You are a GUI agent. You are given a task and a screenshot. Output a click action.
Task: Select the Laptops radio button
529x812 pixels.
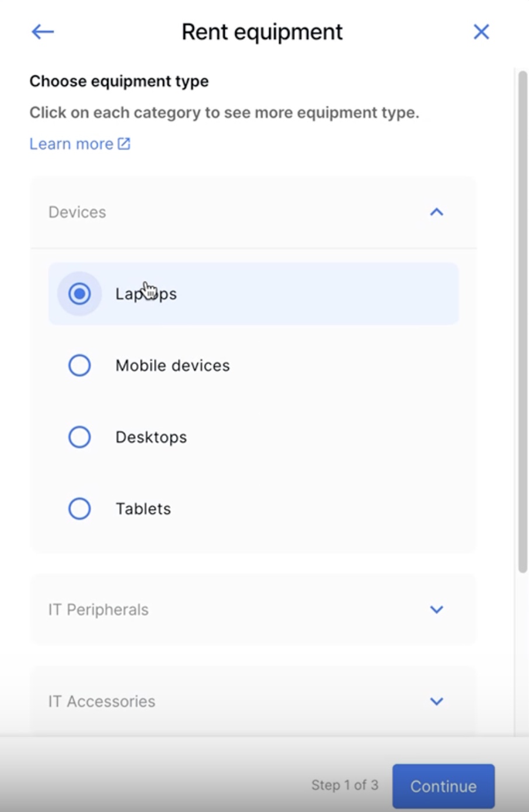79,294
